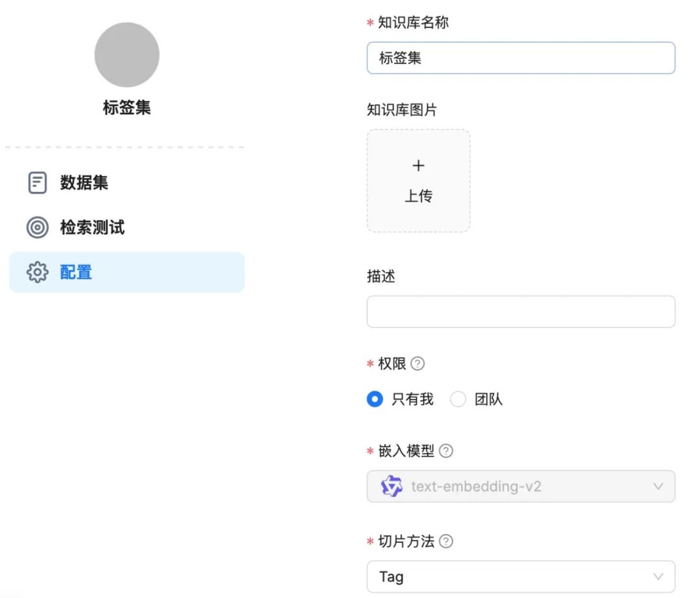
Task: Open the Tag slicing method dropdown
Action: tap(659, 576)
